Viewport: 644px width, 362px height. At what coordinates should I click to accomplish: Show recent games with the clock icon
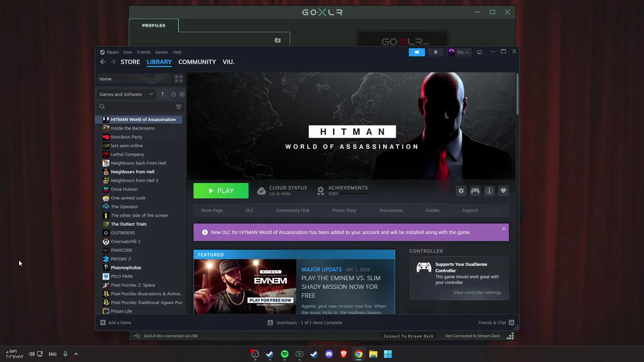point(174,94)
